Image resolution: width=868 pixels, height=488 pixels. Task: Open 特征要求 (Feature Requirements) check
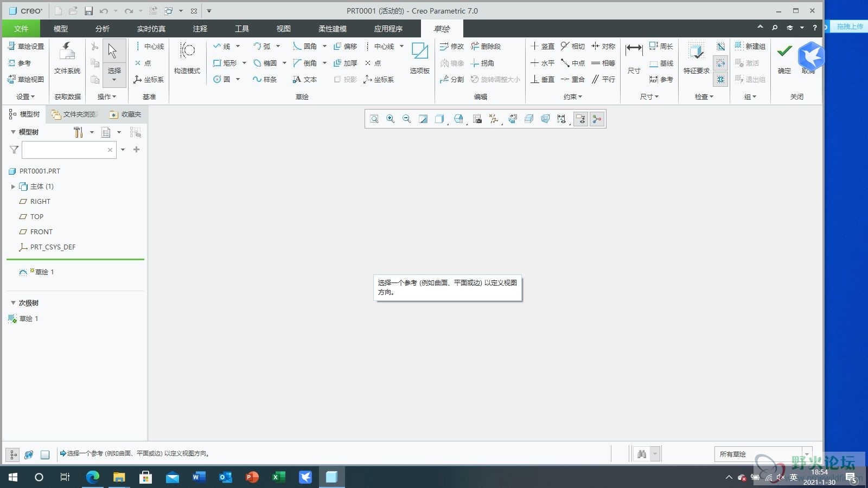(696, 59)
